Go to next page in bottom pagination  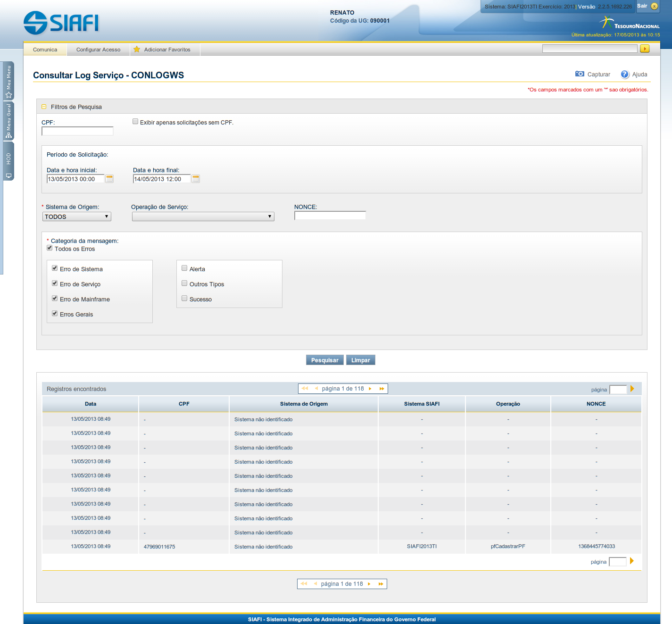click(369, 584)
